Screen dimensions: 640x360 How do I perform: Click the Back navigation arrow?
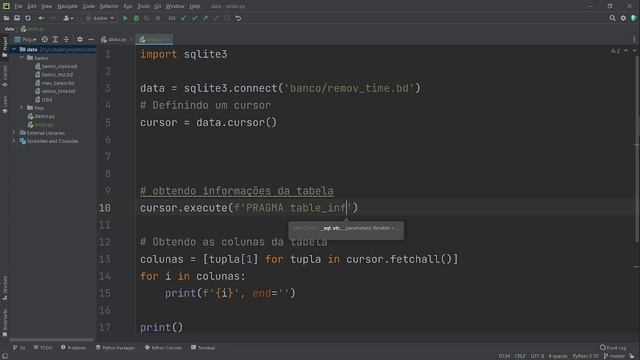pyautogui.click(x=41, y=18)
